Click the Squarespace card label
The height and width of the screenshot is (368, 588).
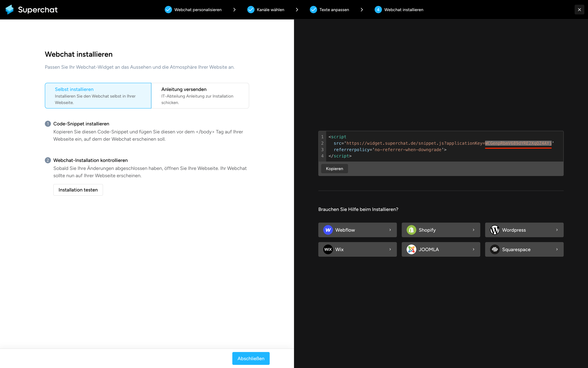pos(516,249)
